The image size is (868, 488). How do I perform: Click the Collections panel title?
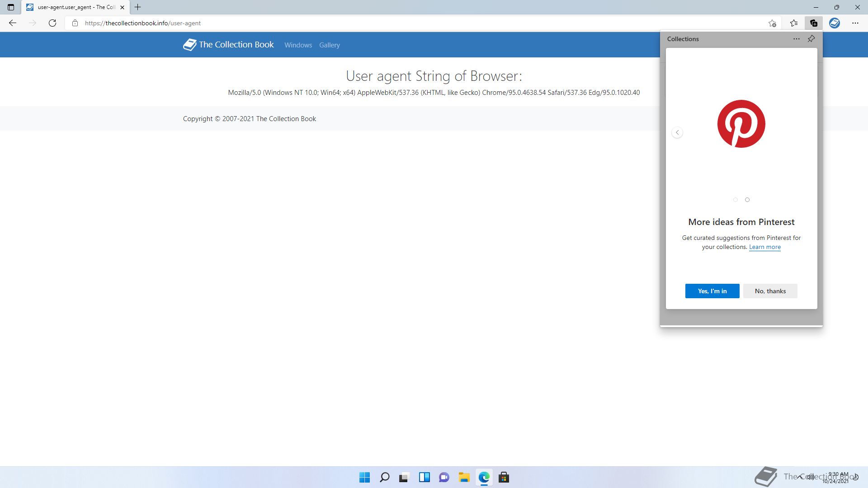[x=683, y=39]
